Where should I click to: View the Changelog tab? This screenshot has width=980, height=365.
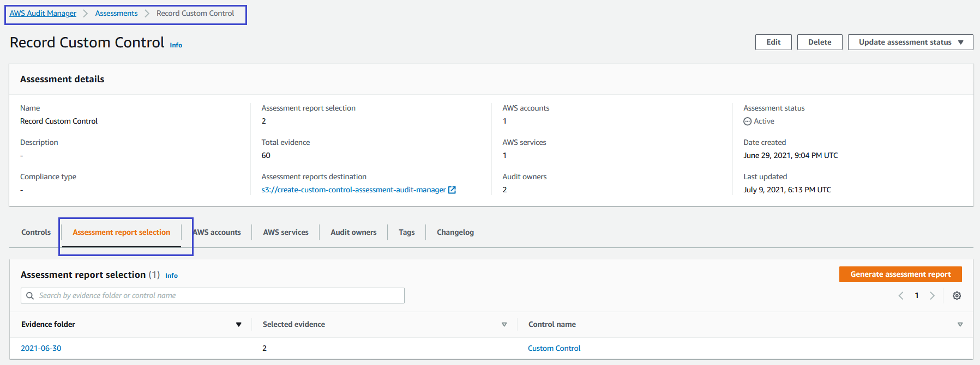click(x=455, y=233)
